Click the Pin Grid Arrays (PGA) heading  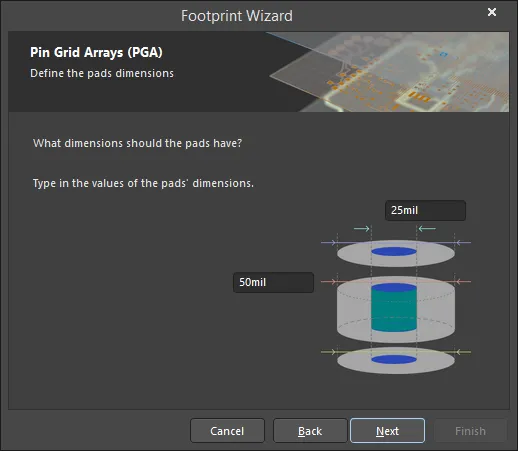click(96, 52)
